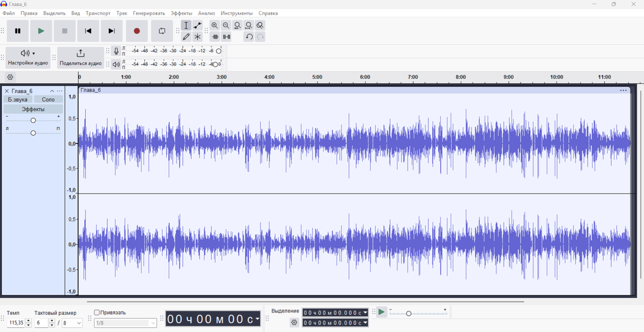Image resolution: width=644 pixels, height=332 pixels.
Task: Adjust the playback level slider knob
Action: (x=215, y=64)
